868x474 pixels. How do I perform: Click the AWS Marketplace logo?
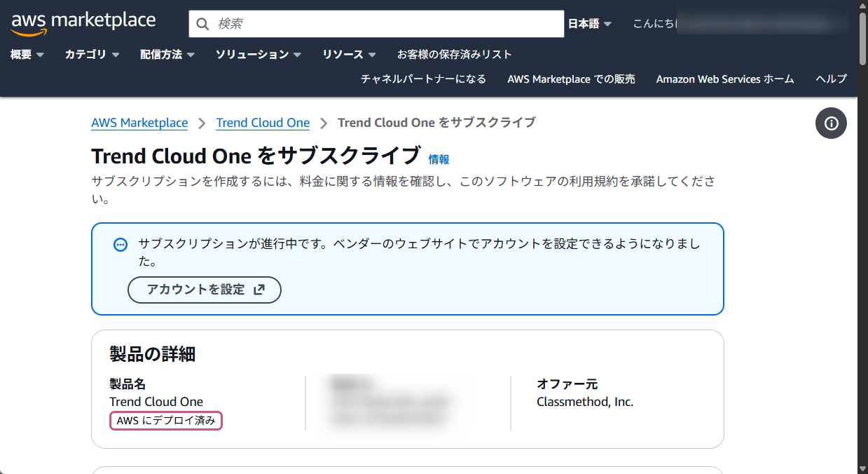[x=83, y=23]
